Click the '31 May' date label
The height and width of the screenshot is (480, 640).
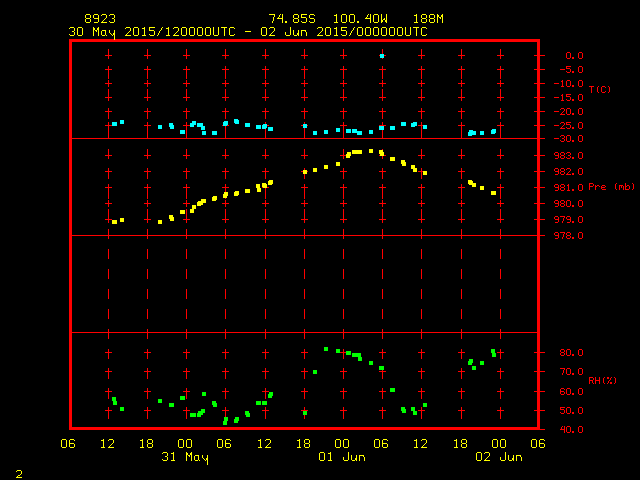point(184,457)
